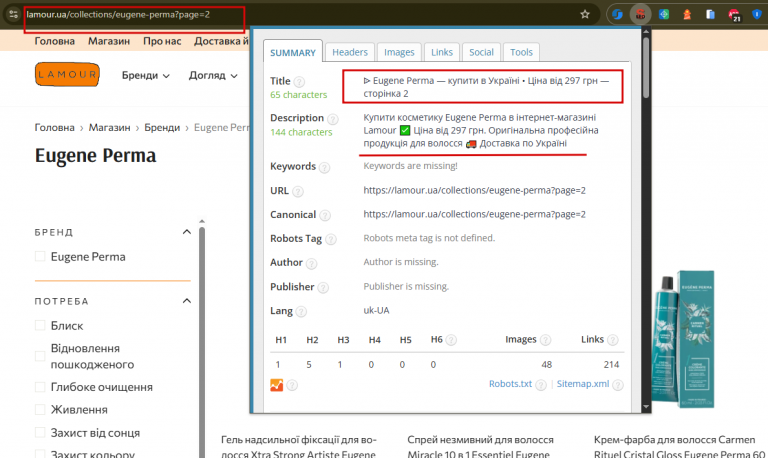Viewport: 768px width, 458px height.
Task: Check the Eugene Perma brand filter
Action: (x=40, y=256)
